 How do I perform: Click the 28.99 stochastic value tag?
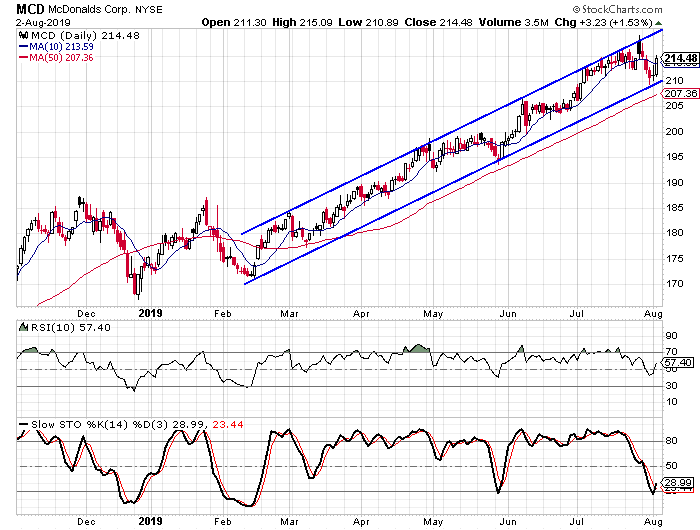click(677, 483)
